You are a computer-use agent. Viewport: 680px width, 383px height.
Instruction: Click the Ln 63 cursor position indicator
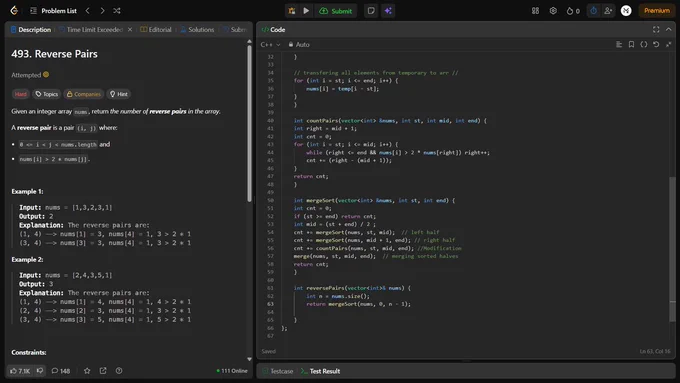coord(655,351)
